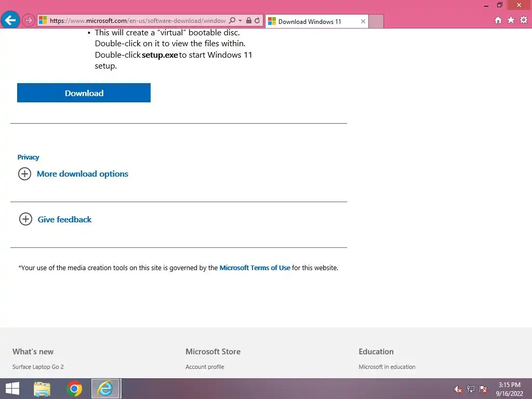Click More download options link text
Screen dimensions: 532x399
83,174
